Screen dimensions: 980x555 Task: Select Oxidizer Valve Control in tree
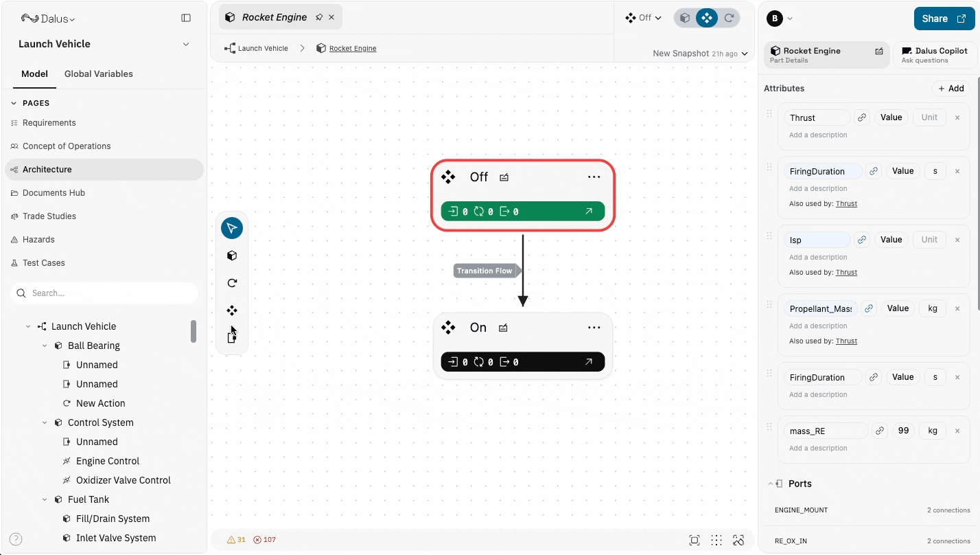coord(124,480)
